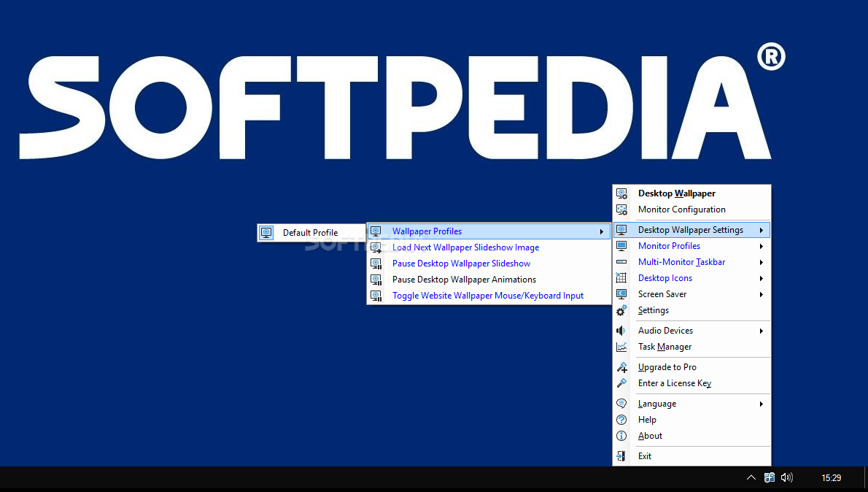This screenshot has height=492, width=868.
Task: Click the Desktop Wallpaper Settings icon
Action: pyautogui.click(x=621, y=230)
